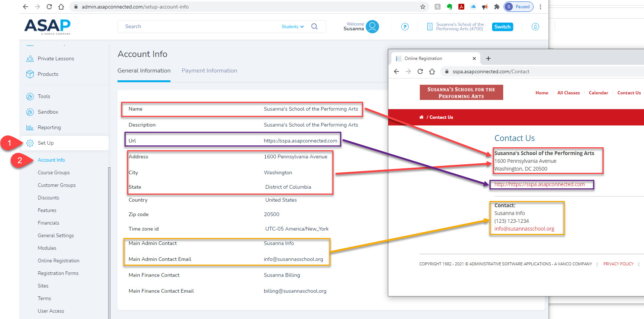The image size is (644, 319).
Task: Switch to the General Information tab
Action: [144, 71]
